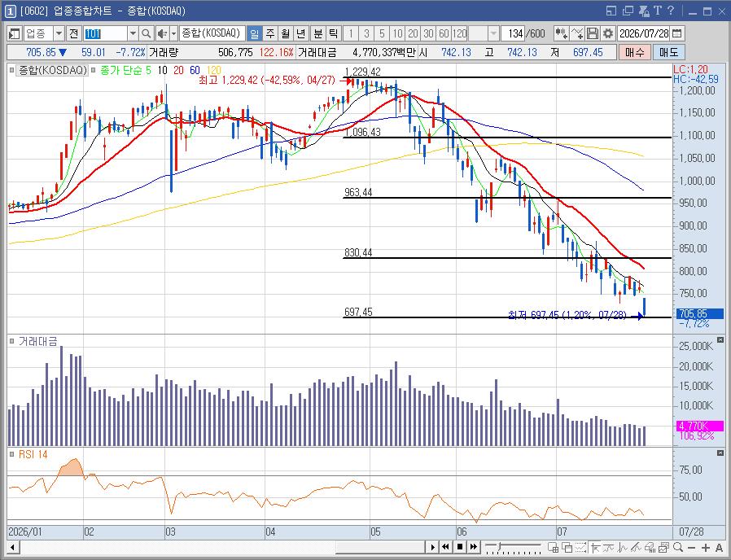Expand the 업종 category dropdown
The width and height of the screenshot is (731, 560).
coord(59,33)
